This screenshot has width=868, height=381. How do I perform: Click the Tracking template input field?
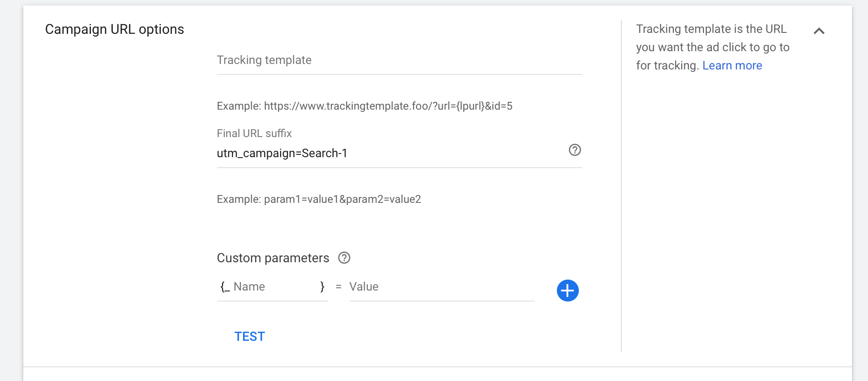(399, 60)
